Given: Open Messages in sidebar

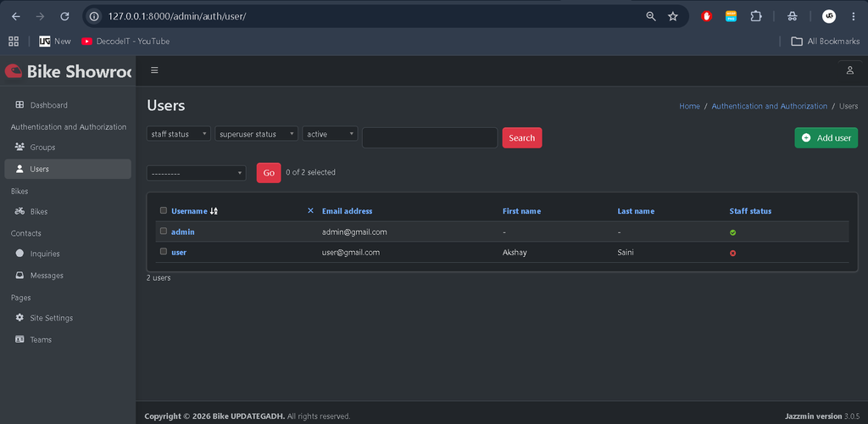Looking at the screenshot, I should (x=68, y=275).
